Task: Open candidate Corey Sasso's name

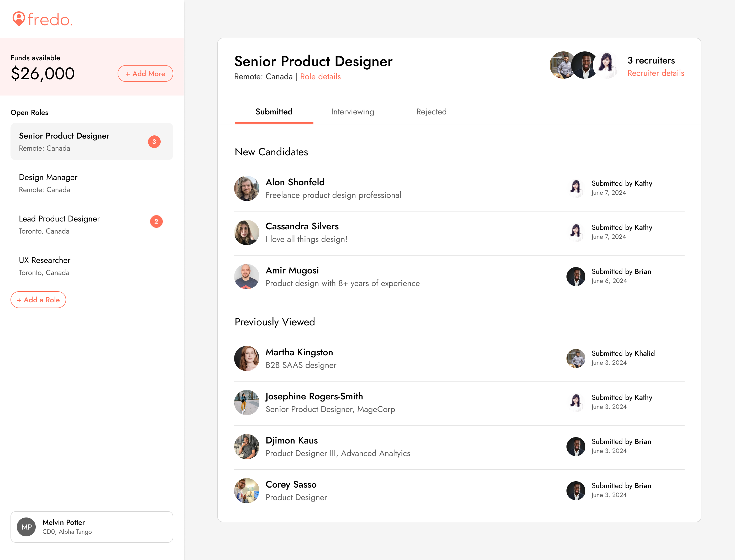Action: tap(291, 484)
